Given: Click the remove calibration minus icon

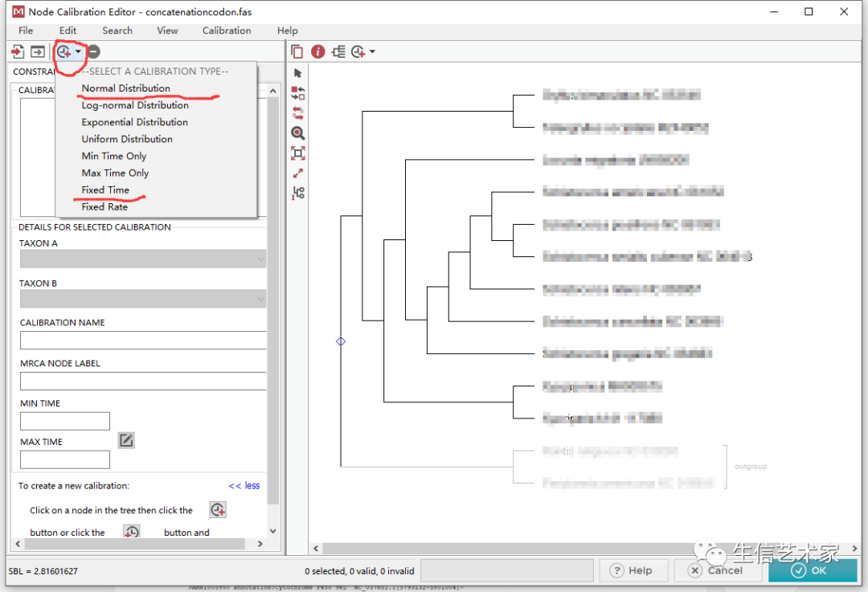Looking at the screenshot, I should [93, 51].
